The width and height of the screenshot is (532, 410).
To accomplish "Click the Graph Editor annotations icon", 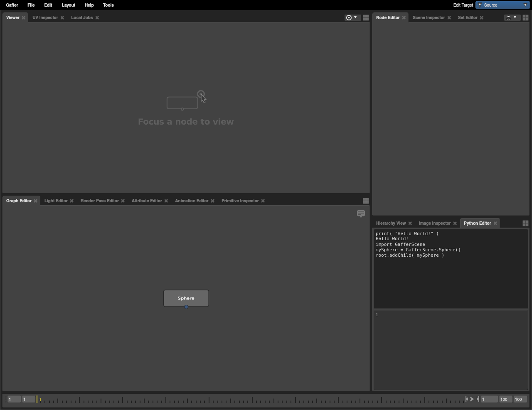I will tap(361, 214).
